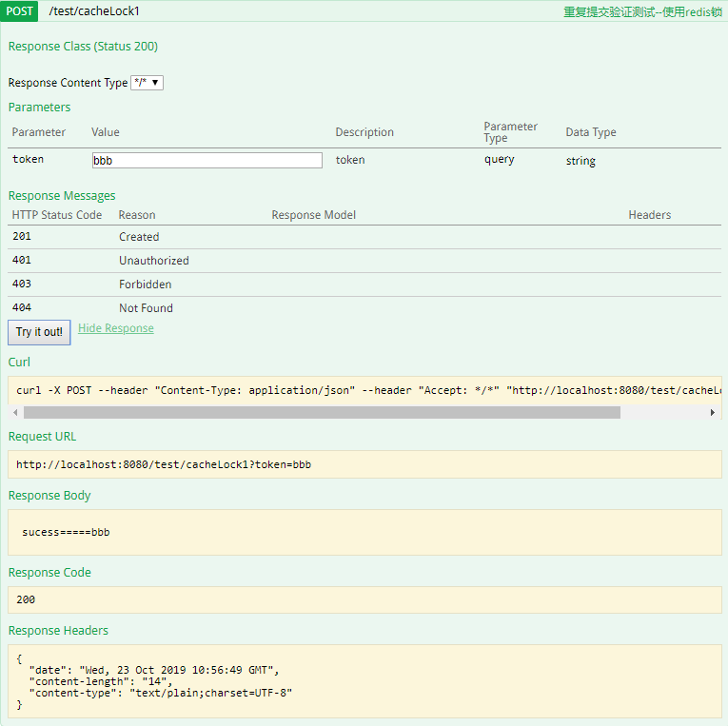Click the token description cell
728x726 pixels.
click(350, 160)
